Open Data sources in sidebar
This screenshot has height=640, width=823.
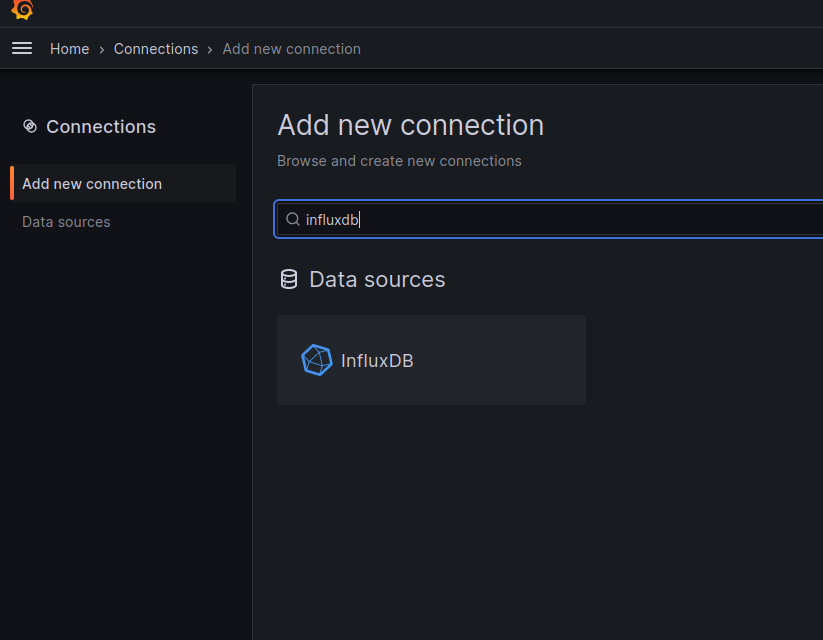click(66, 222)
